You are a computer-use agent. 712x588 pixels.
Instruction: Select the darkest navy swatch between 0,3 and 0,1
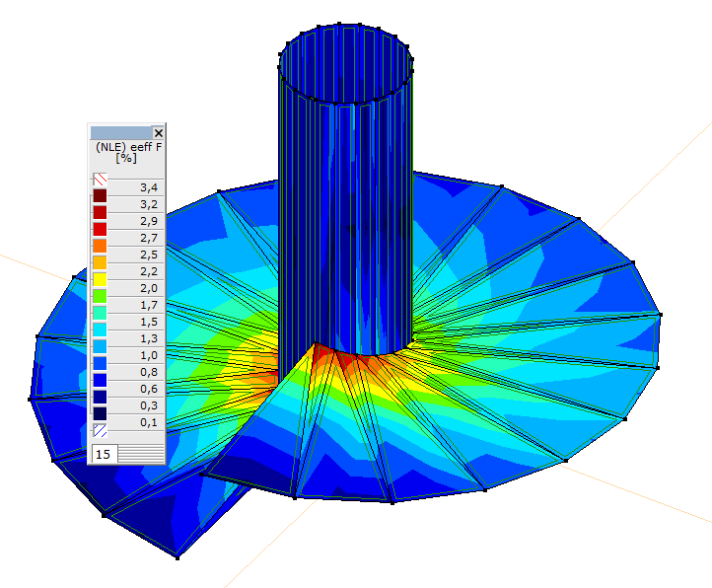[x=100, y=414]
